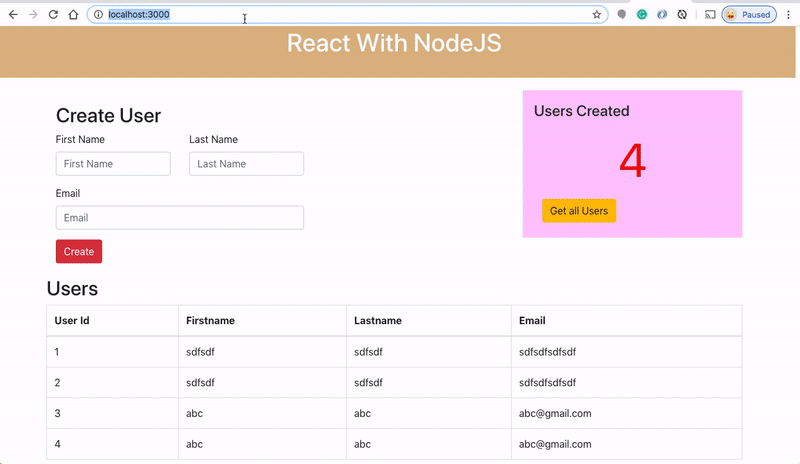Click the First Name field label
800x464 pixels.
[x=80, y=139]
